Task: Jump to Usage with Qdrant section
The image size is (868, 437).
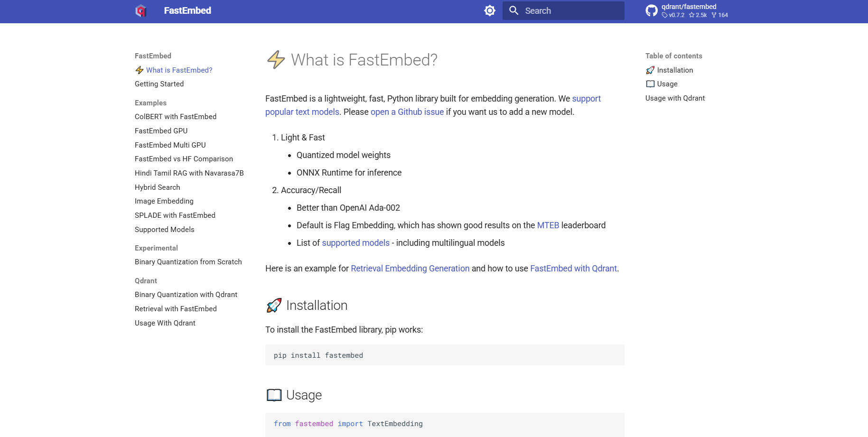Action: (x=675, y=98)
